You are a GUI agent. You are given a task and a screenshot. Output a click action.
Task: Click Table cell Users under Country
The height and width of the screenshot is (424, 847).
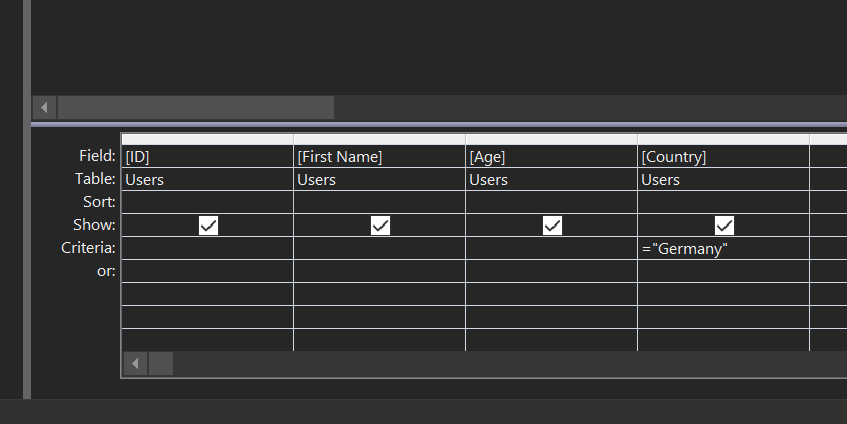pos(723,180)
